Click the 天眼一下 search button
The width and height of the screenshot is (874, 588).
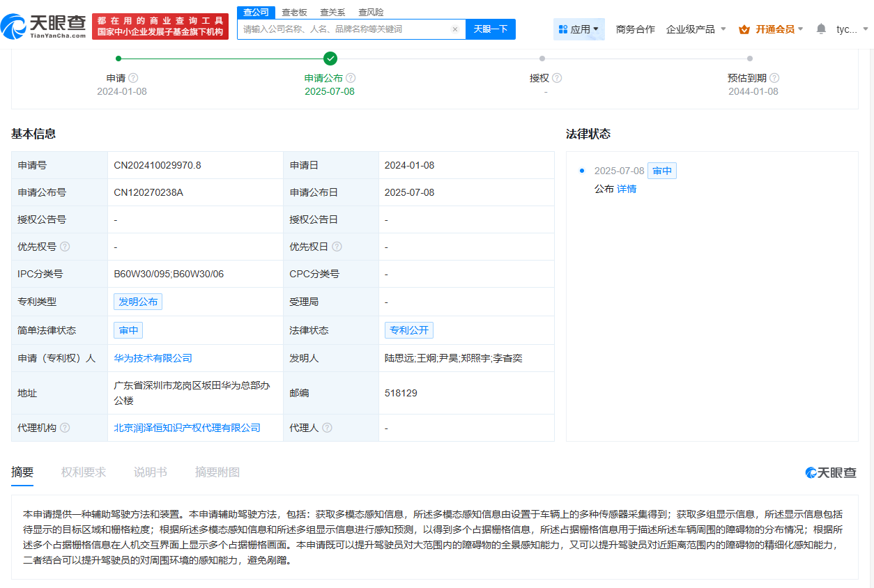tap(491, 29)
